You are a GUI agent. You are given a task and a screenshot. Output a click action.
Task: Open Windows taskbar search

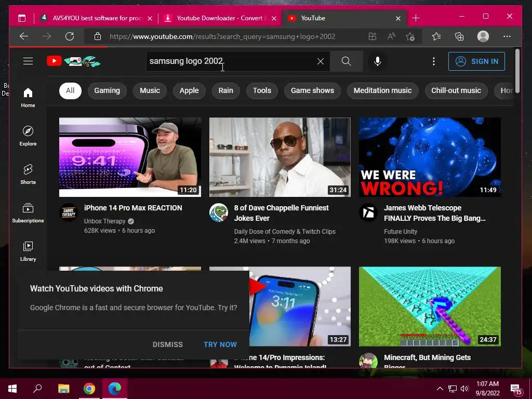point(37,389)
